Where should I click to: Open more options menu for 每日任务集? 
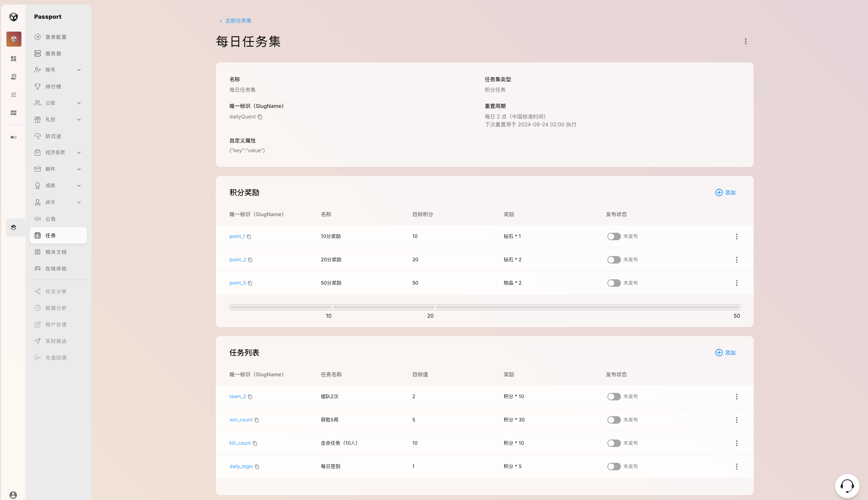tap(745, 41)
